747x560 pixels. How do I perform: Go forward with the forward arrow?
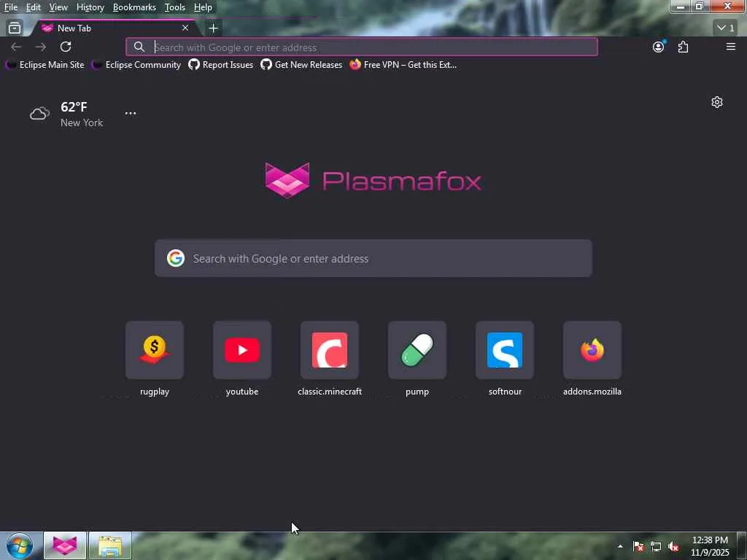41,47
